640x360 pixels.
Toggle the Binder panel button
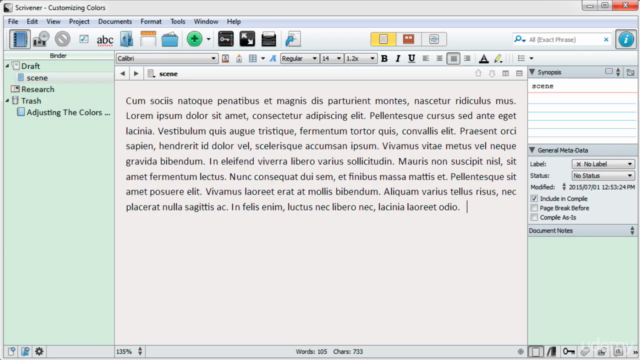[19, 39]
